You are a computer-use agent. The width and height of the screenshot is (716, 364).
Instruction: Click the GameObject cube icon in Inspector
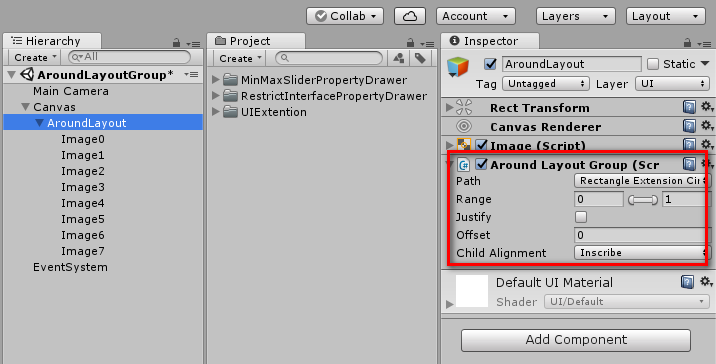point(458,67)
